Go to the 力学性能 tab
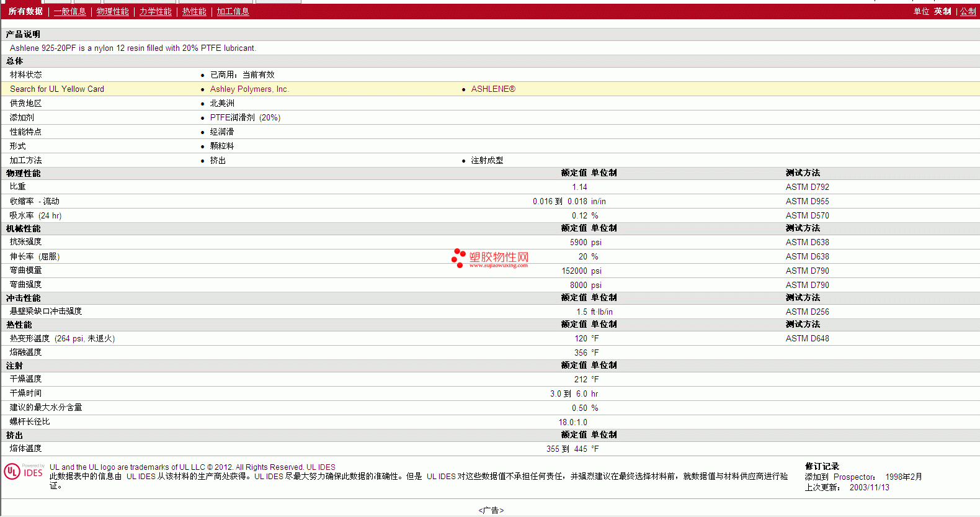The width and height of the screenshot is (980, 517). [155, 12]
